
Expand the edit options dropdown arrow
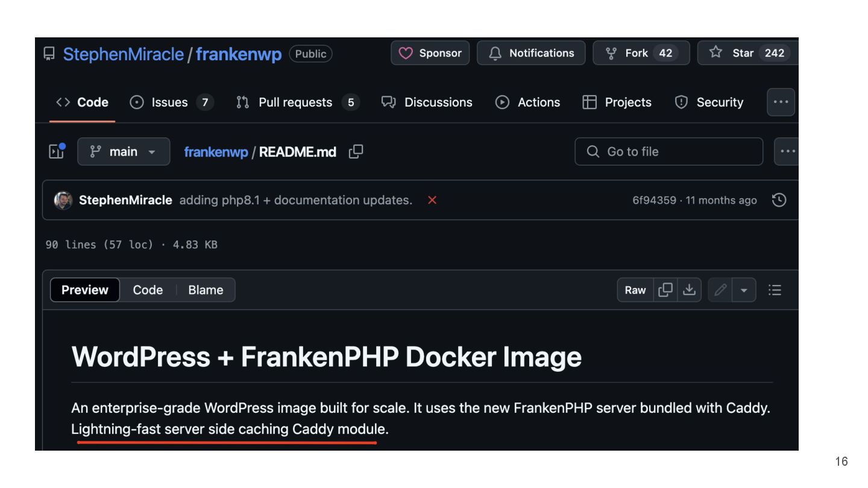(744, 290)
